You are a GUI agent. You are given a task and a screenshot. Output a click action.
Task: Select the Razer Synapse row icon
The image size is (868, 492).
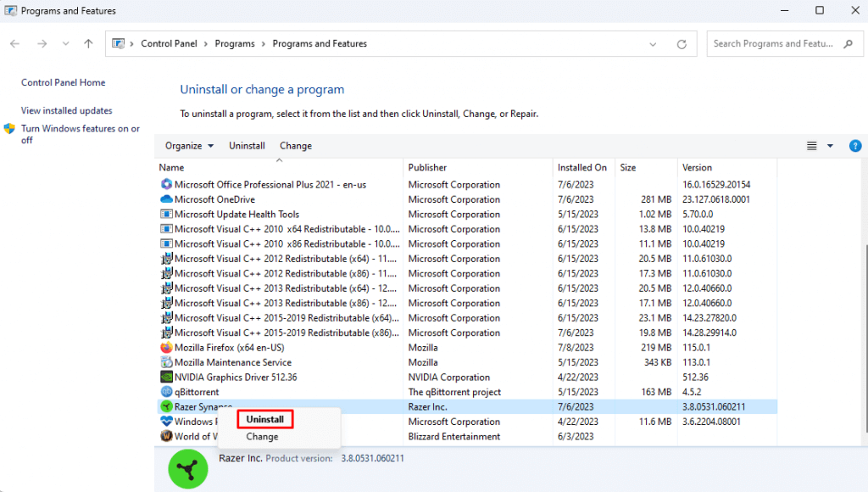click(166, 406)
